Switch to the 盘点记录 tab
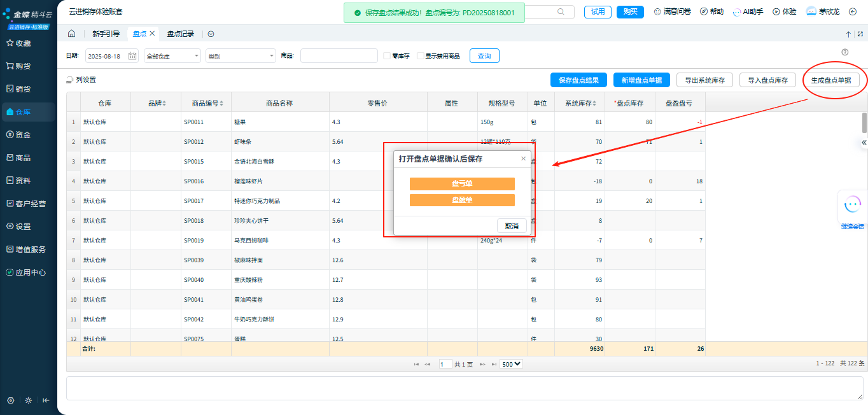This screenshot has width=868, height=415. (x=181, y=34)
